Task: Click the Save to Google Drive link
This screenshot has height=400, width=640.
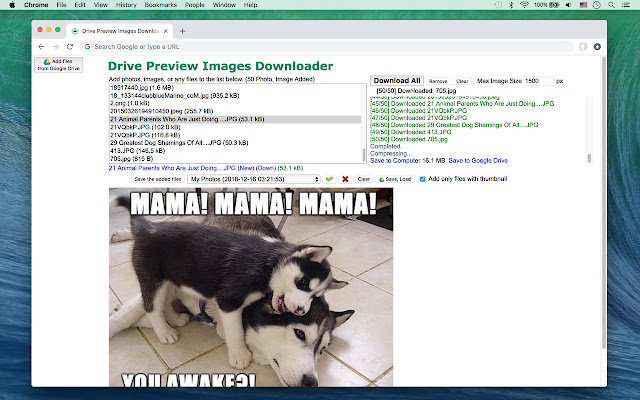Action: pyautogui.click(x=478, y=161)
